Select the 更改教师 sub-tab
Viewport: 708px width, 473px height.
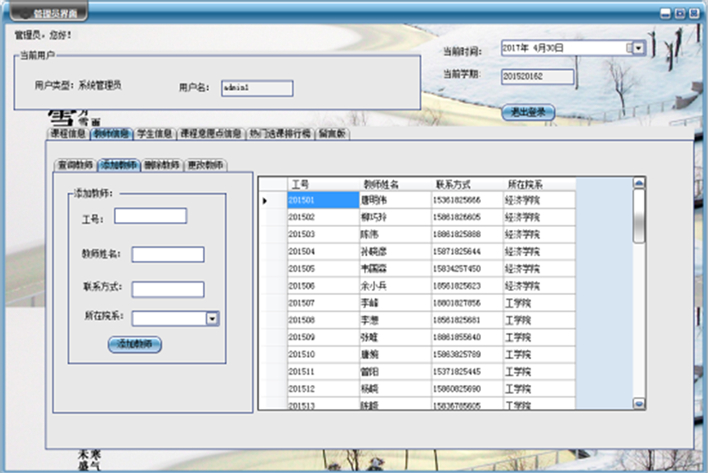206,164
